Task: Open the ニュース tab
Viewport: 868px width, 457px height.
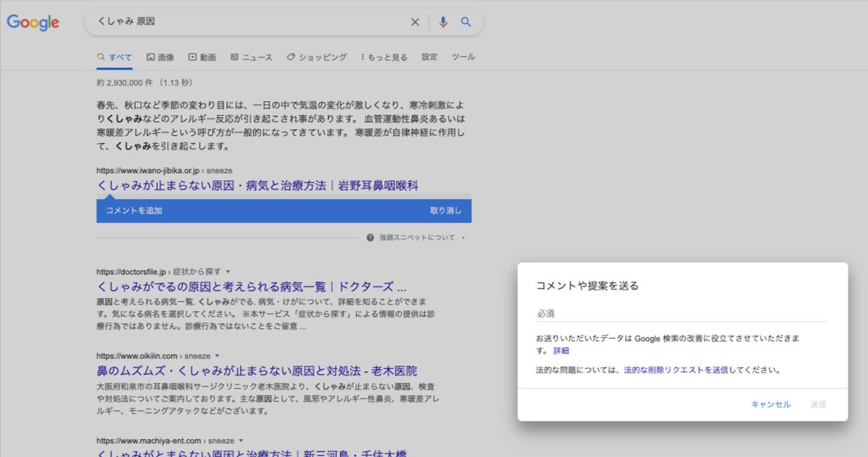Action: click(x=251, y=57)
